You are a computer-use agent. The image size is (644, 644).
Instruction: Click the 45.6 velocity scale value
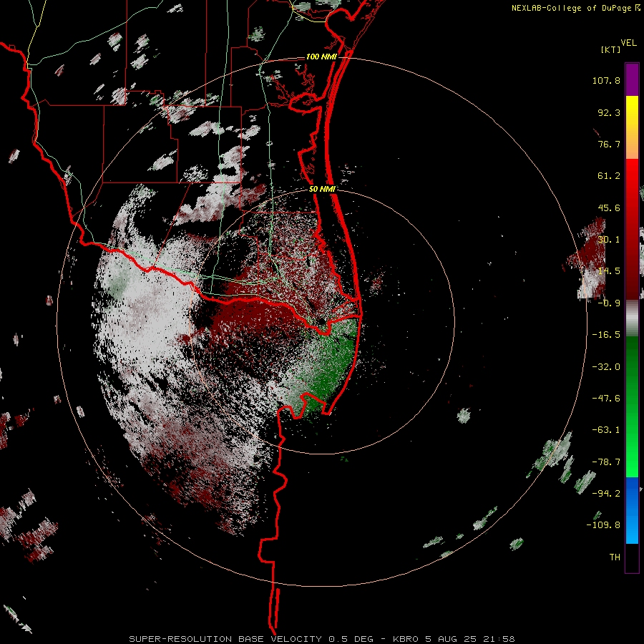pyautogui.click(x=609, y=208)
